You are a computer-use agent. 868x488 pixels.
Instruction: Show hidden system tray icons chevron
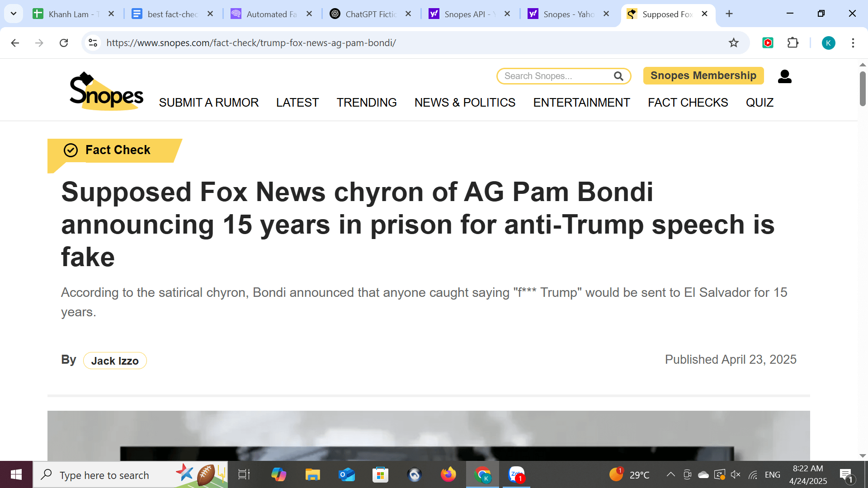tap(671, 474)
